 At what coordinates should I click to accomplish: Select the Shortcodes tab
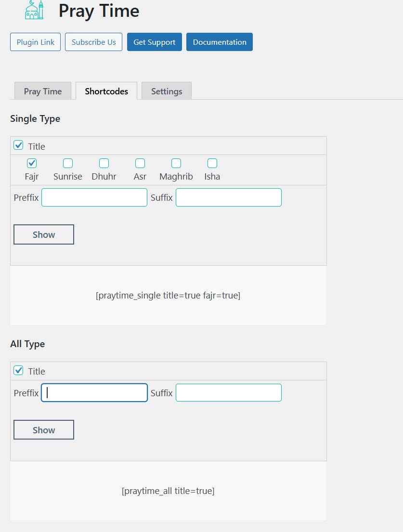point(106,91)
